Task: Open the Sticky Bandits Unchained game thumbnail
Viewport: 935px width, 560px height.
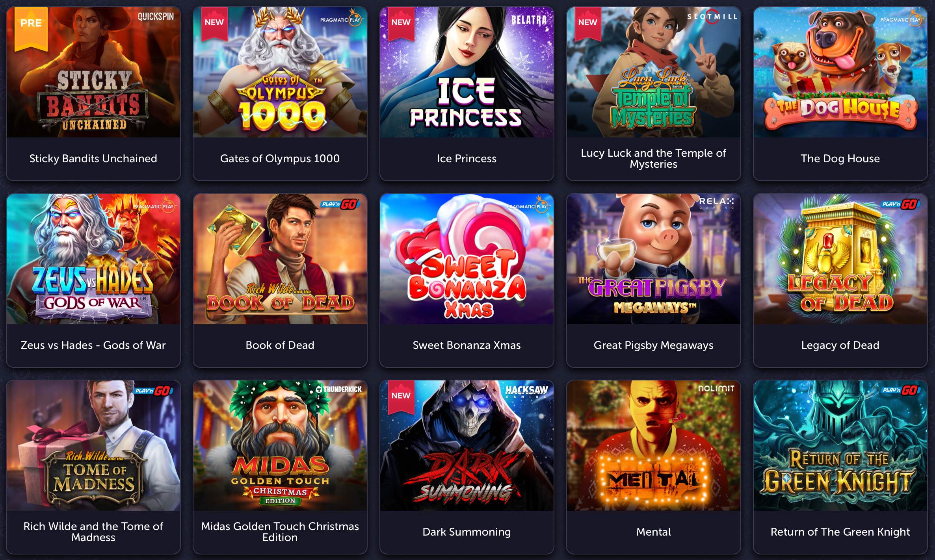Action: click(x=93, y=72)
